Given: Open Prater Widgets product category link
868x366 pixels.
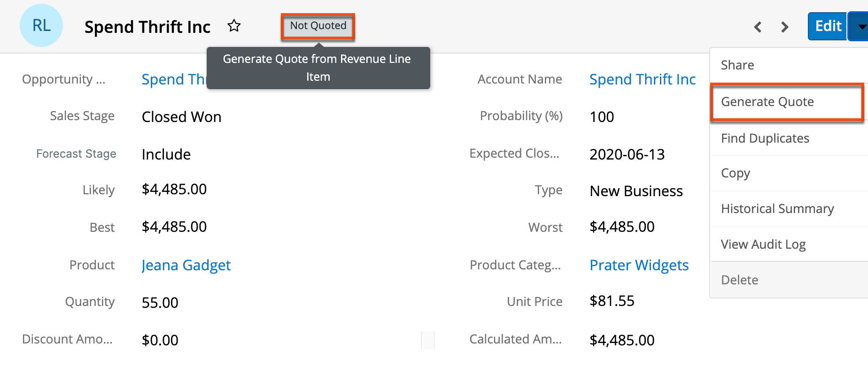Looking at the screenshot, I should click(x=639, y=265).
